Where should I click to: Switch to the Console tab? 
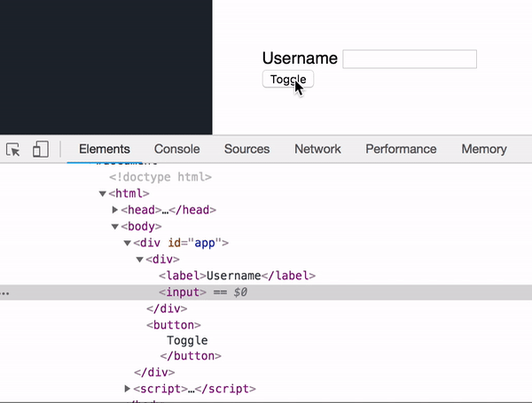click(x=176, y=149)
